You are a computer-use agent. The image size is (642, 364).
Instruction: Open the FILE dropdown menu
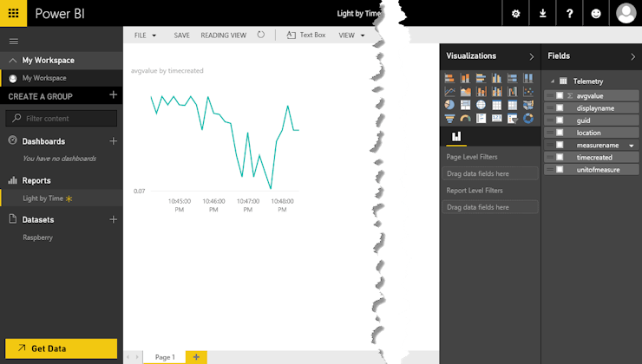145,36
